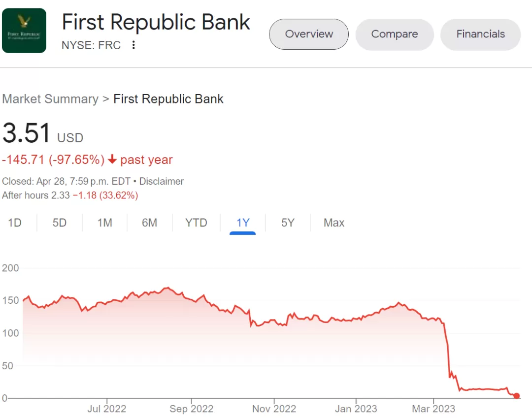The width and height of the screenshot is (532, 419).
Task: Click the red down arrow indicator
Action: pos(112,159)
